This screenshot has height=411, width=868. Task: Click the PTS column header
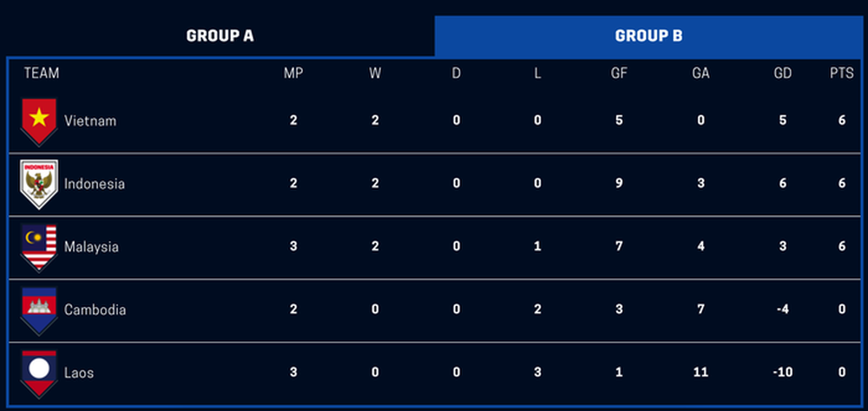(841, 73)
